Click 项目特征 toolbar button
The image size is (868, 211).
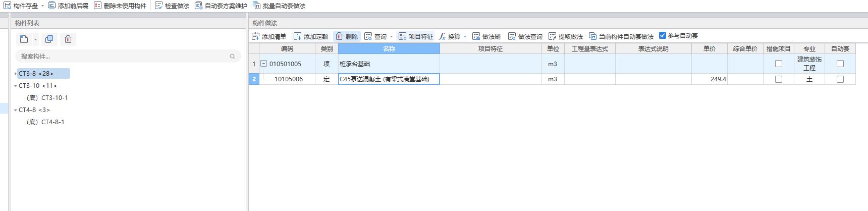click(416, 36)
